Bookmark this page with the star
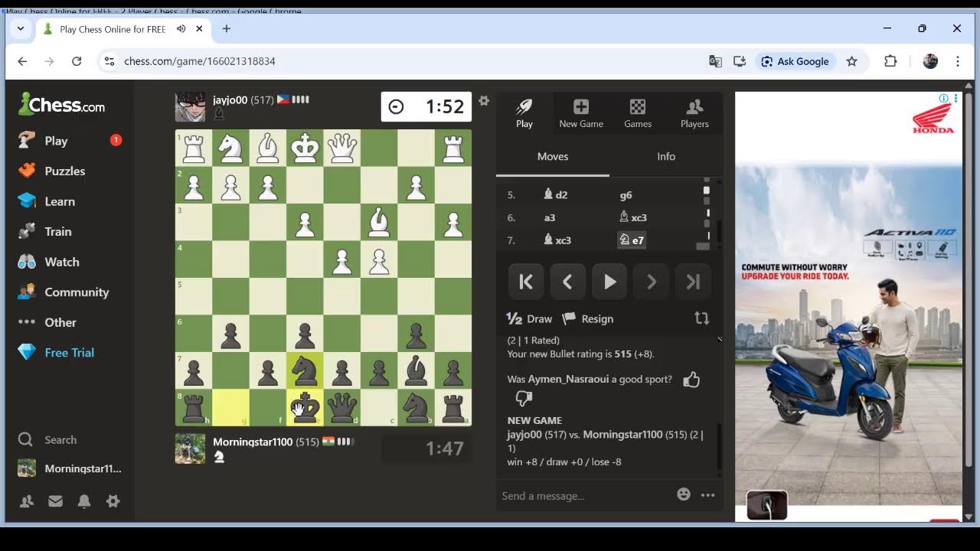Screen dimensions: 980x551 click(851, 61)
